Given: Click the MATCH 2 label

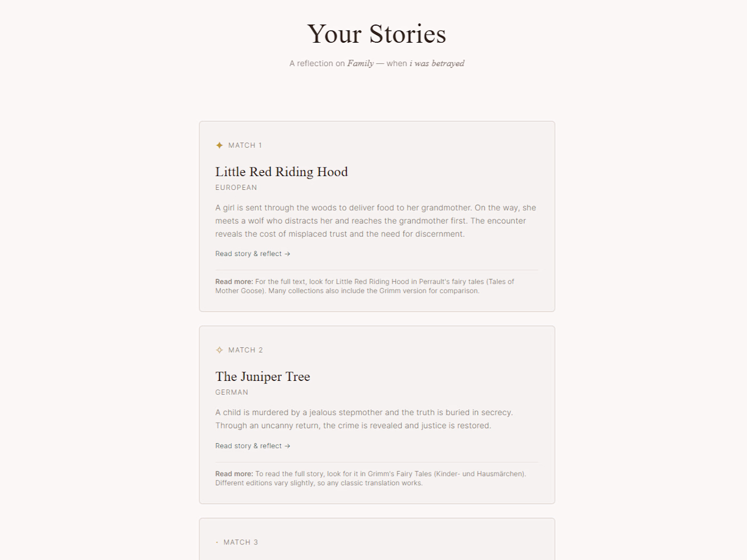Looking at the screenshot, I should [245, 350].
